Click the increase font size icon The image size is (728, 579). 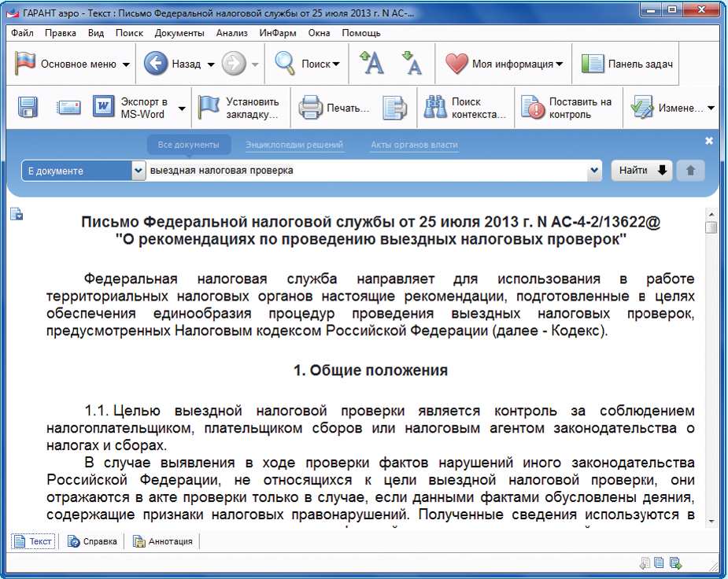tap(371, 64)
